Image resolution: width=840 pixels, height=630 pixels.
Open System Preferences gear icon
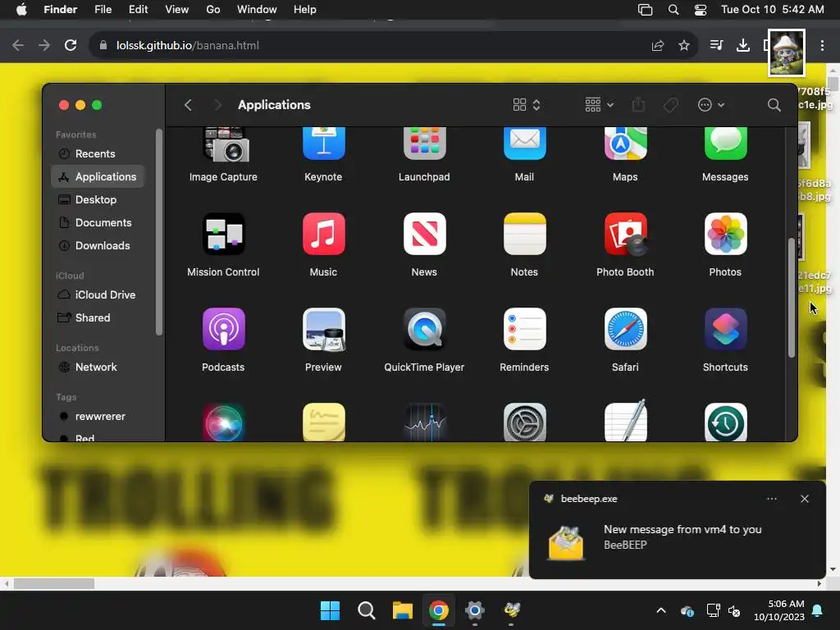pos(524,422)
